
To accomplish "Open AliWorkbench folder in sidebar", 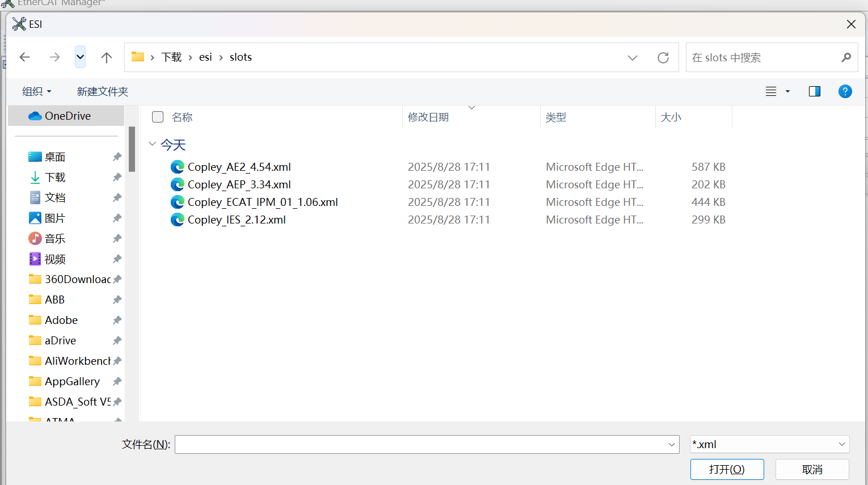I will coord(69,361).
